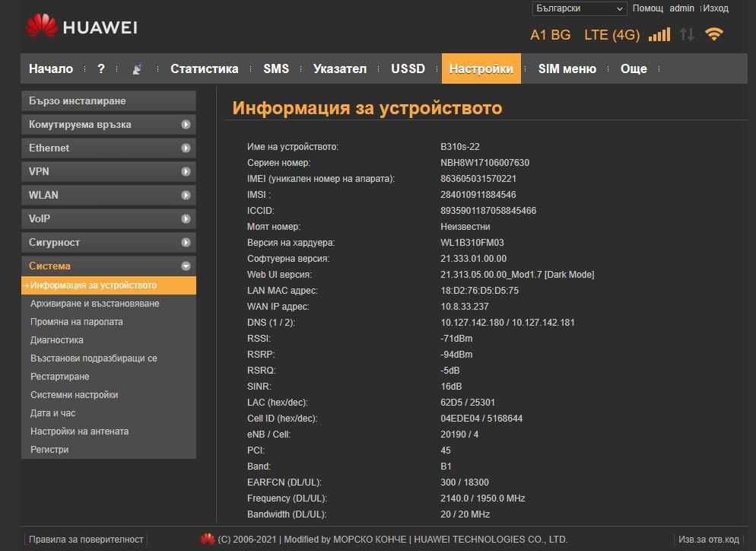Expand the VoIP menu section
Screen dimensions: 756x551
tap(109, 219)
